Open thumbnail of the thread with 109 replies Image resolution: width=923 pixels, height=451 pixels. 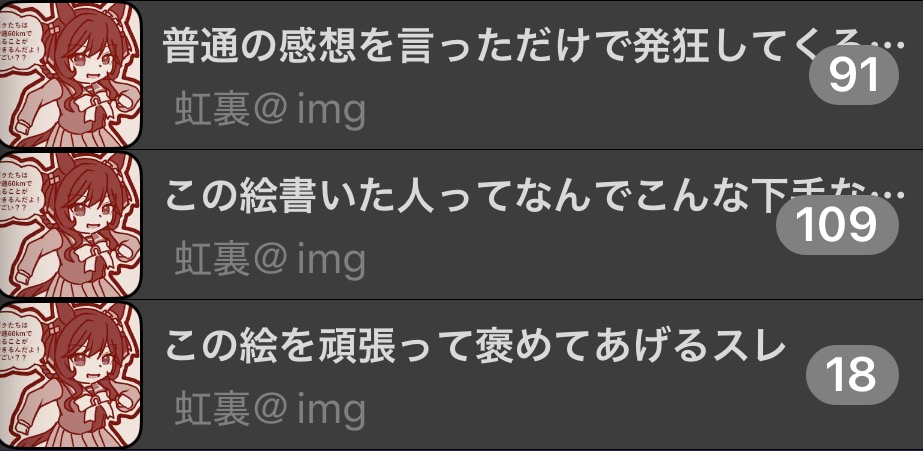point(70,224)
